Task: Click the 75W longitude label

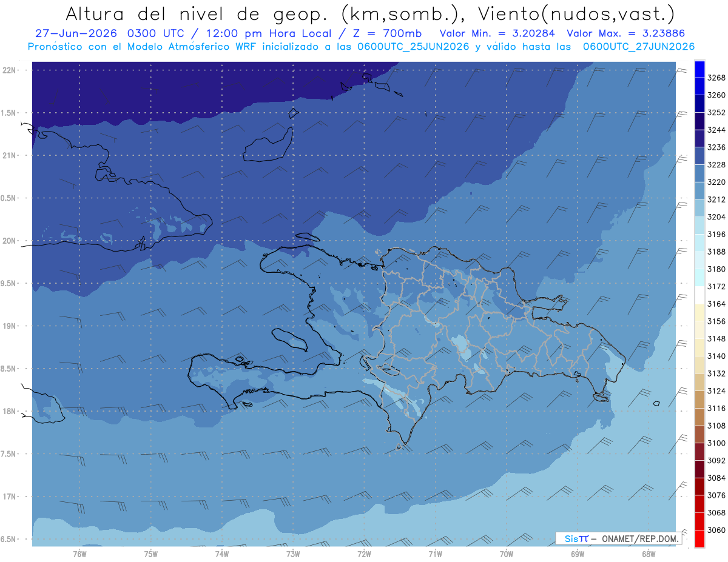Action: (151, 554)
